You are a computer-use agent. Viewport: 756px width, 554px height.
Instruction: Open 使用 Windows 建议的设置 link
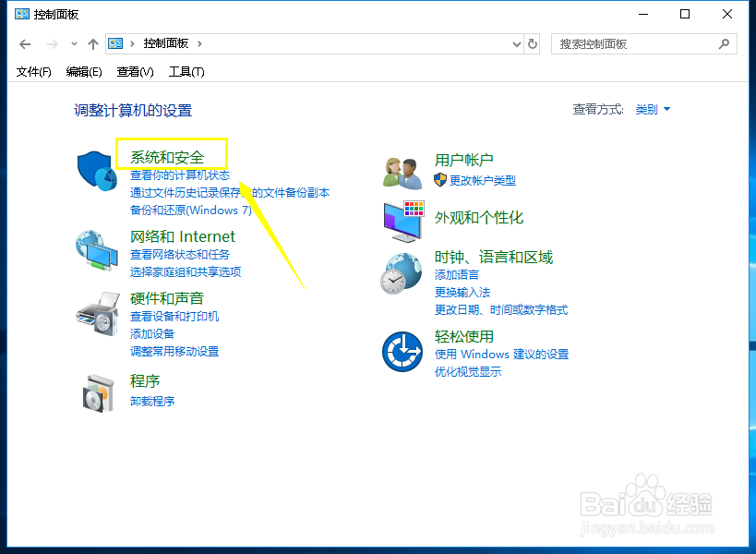pos(501,354)
